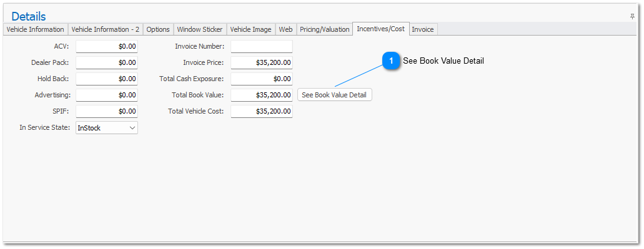
Task: Click the 'SPIF:' label
Action: [61, 111]
